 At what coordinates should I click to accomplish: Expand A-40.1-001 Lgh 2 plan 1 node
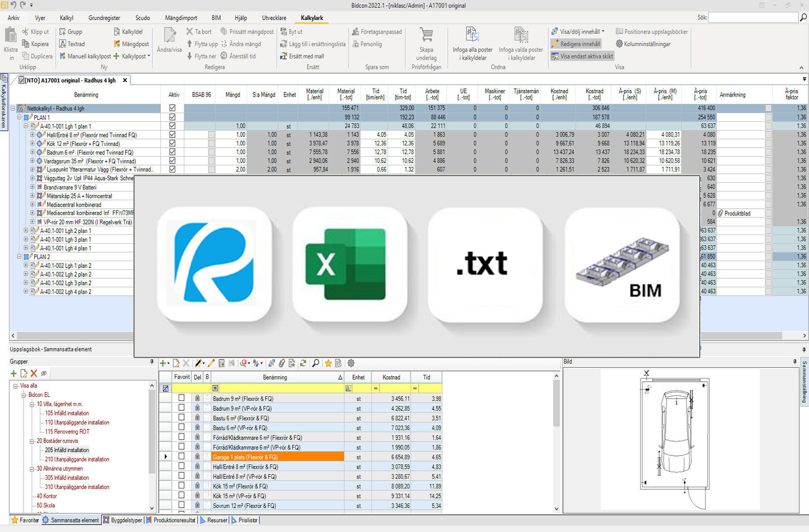pyautogui.click(x=26, y=230)
